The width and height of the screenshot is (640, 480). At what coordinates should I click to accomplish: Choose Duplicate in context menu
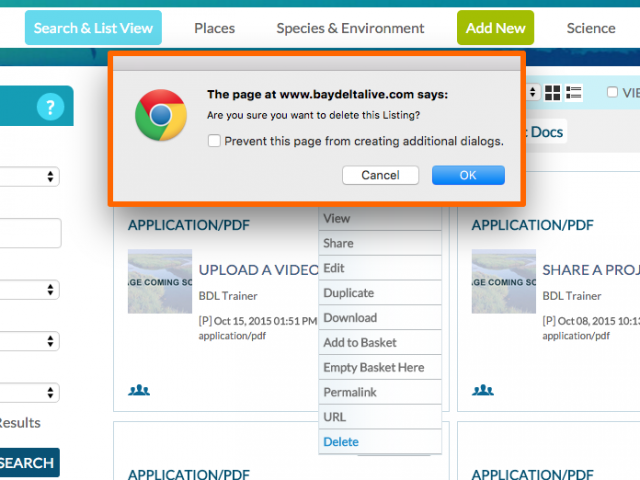(380, 293)
